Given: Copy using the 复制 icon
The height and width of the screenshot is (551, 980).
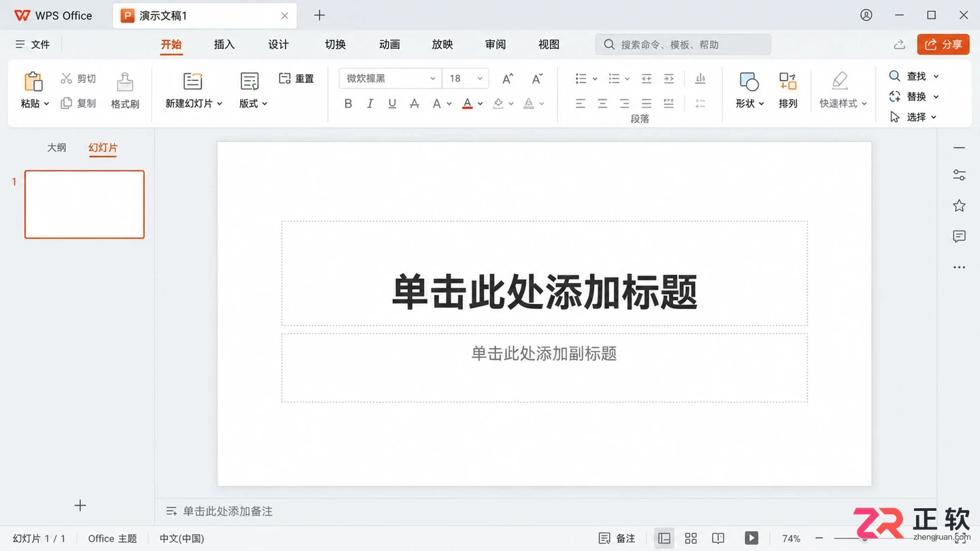Looking at the screenshot, I should 66,103.
